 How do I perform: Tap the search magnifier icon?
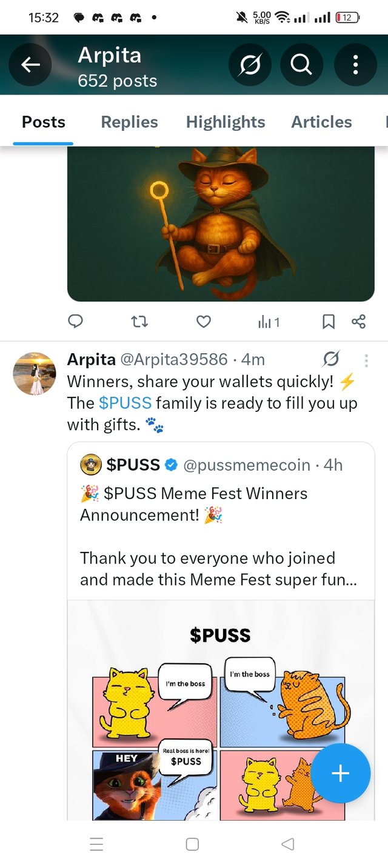pyautogui.click(x=301, y=65)
